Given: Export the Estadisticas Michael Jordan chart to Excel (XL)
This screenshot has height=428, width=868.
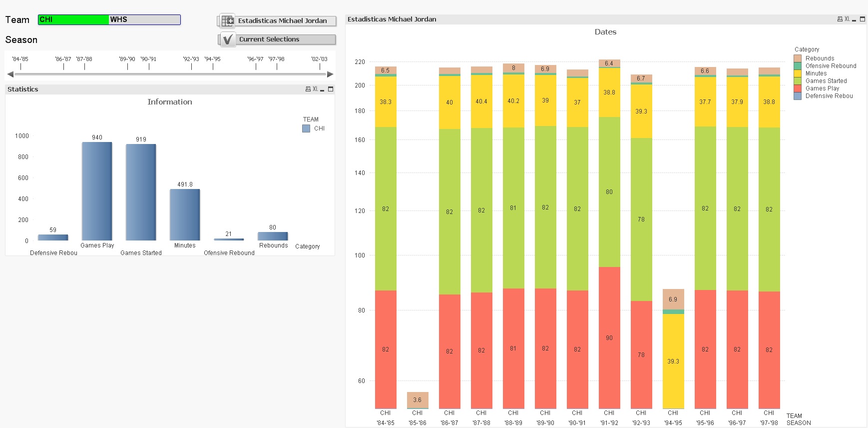Looking at the screenshot, I should pos(847,19).
